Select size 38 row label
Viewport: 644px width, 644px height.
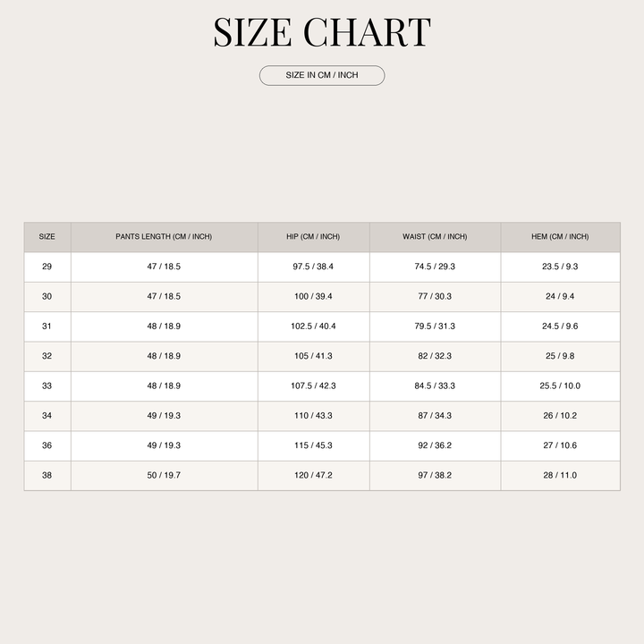pos(47,475)
